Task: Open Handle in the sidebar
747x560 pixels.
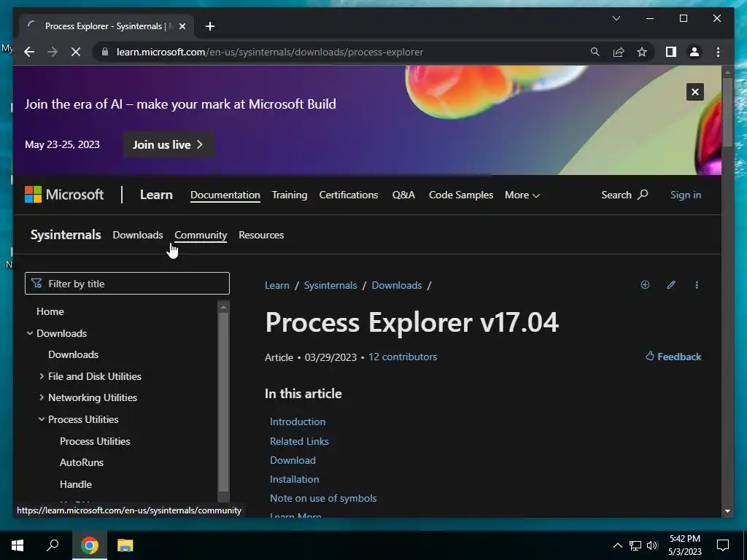Action: [76, 484]
